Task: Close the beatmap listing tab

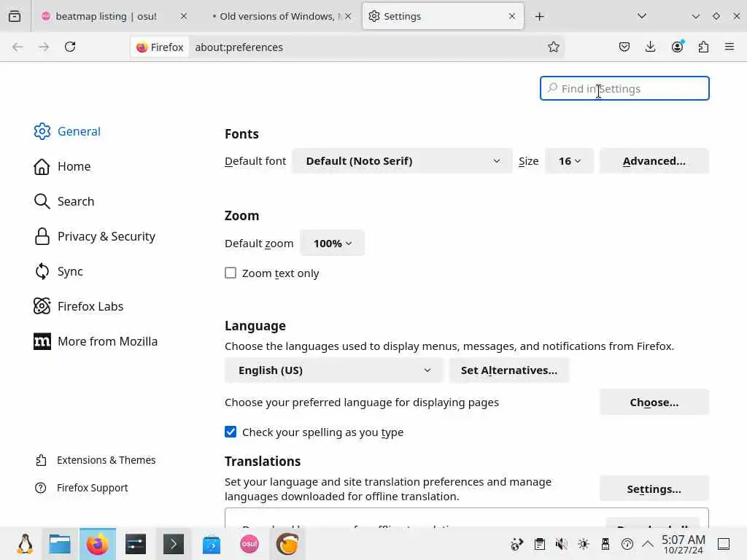Action: pos(183,16)
